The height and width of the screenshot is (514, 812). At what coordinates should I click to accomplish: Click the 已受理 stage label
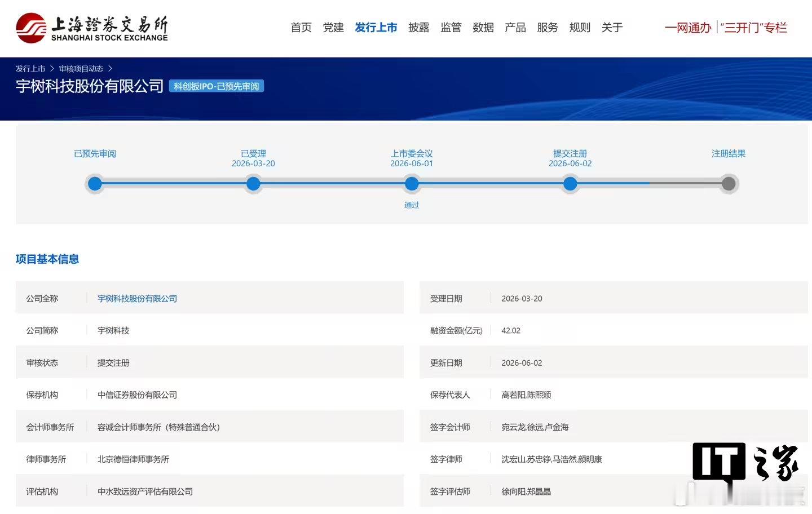(253, 153)
